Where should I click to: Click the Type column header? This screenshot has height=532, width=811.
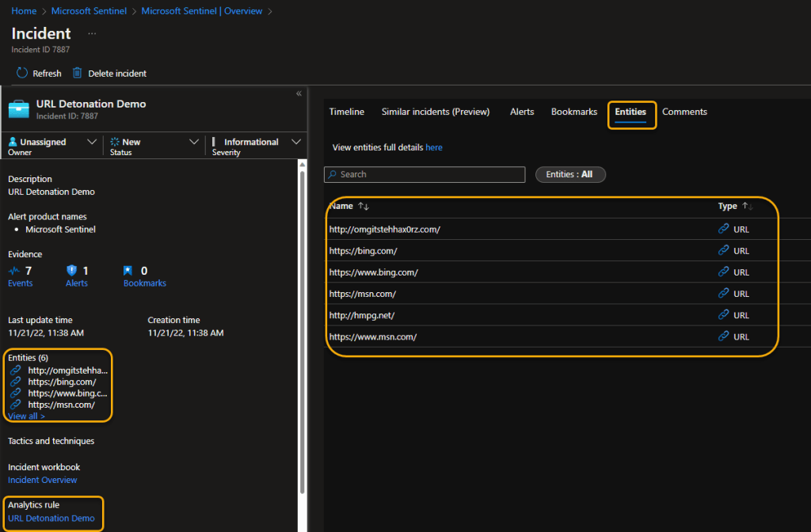click(727, 206)
